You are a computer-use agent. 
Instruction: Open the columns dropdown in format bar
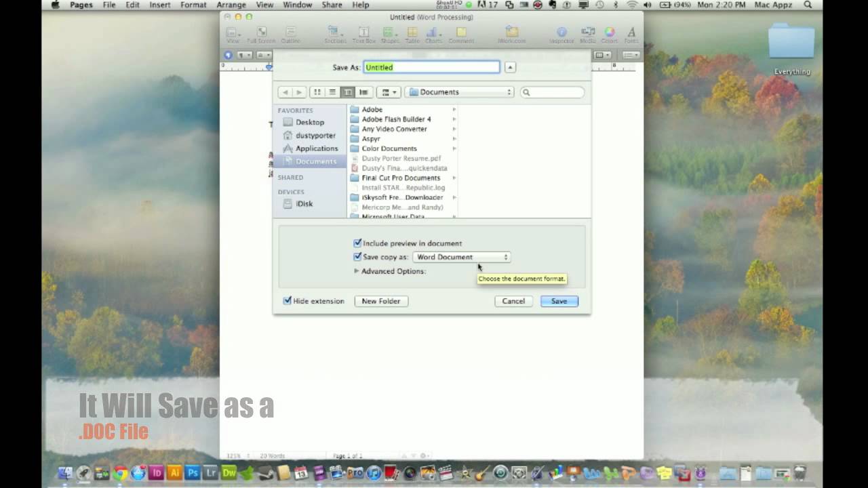click(603, 55)
